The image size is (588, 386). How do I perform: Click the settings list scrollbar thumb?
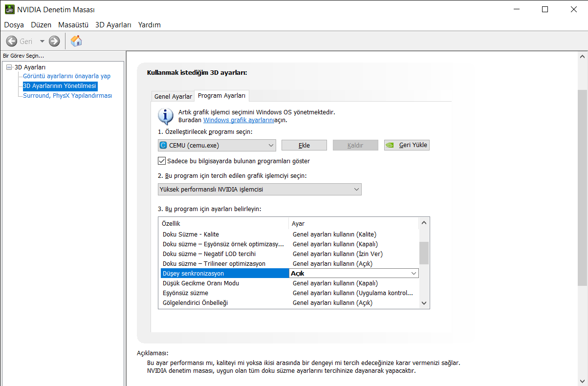pyautogui.click(x=424, y=253)
